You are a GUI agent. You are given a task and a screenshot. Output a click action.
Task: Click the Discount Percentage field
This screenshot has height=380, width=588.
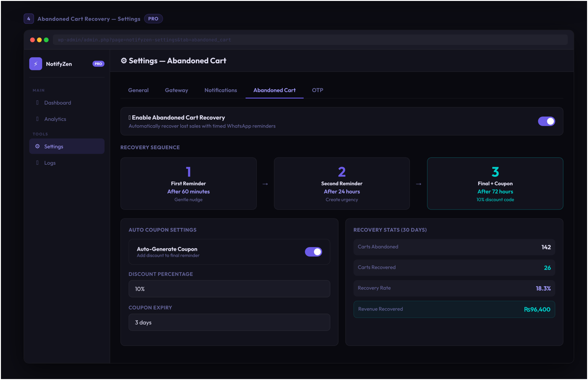tap(229, 289)
